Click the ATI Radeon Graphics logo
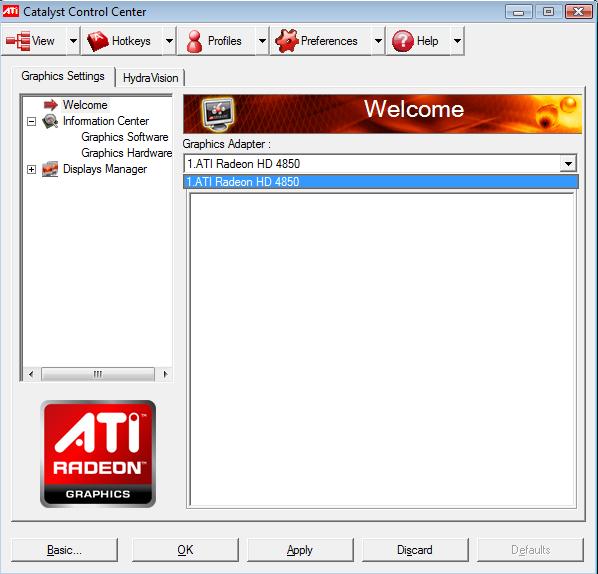This screenshot has height=574, width=598. [98, 454]
